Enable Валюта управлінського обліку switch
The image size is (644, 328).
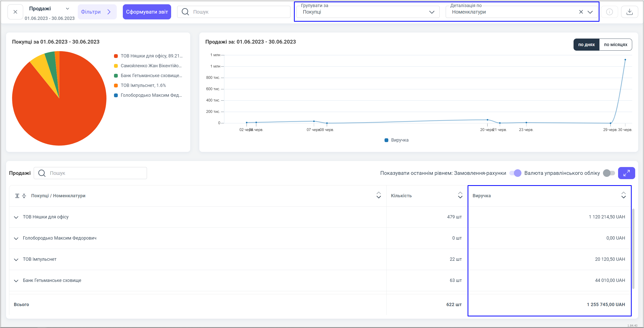point(609,173)
